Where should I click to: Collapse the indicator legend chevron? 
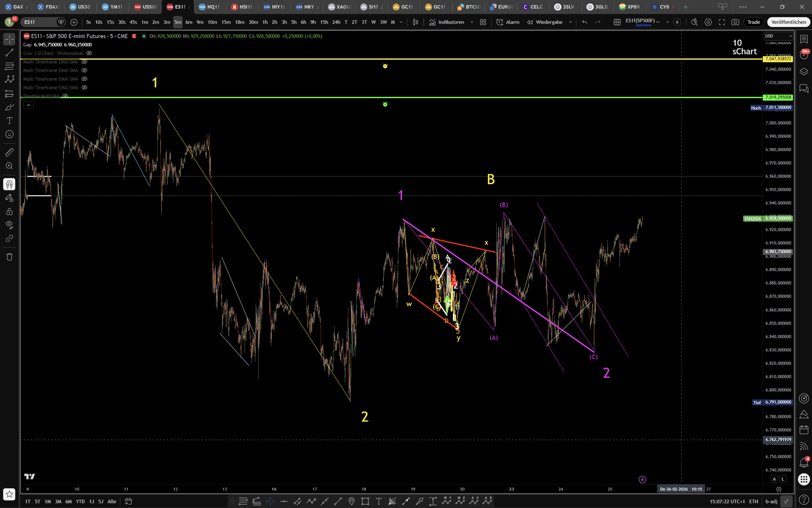[x=29, y=105]
